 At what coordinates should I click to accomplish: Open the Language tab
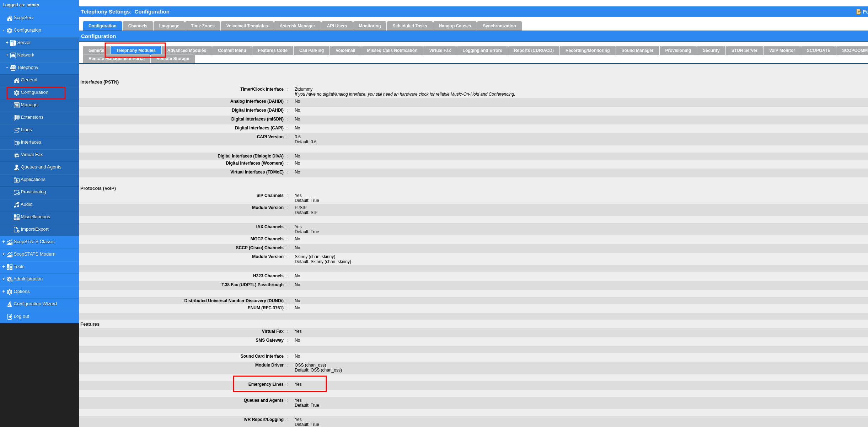(x=169, y=26)
